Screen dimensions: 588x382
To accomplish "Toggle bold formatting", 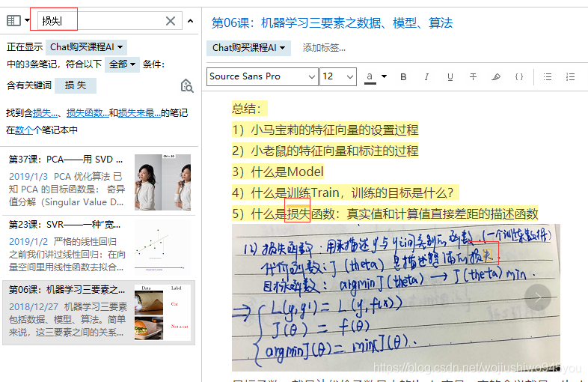I will [x=403, y=77].
